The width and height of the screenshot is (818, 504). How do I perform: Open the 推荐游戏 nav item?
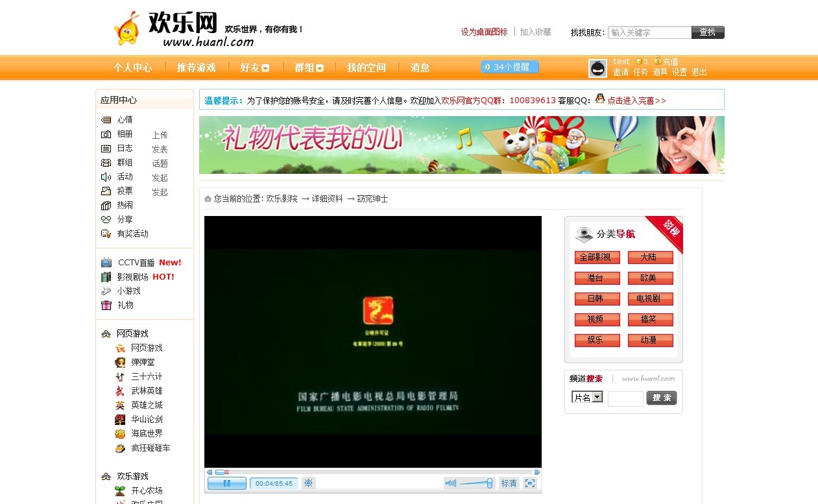pos(197,67)
